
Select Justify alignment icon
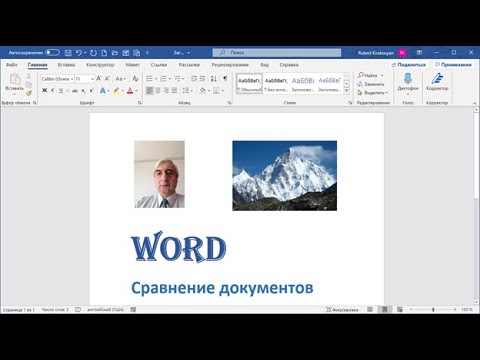click(174, 90)
